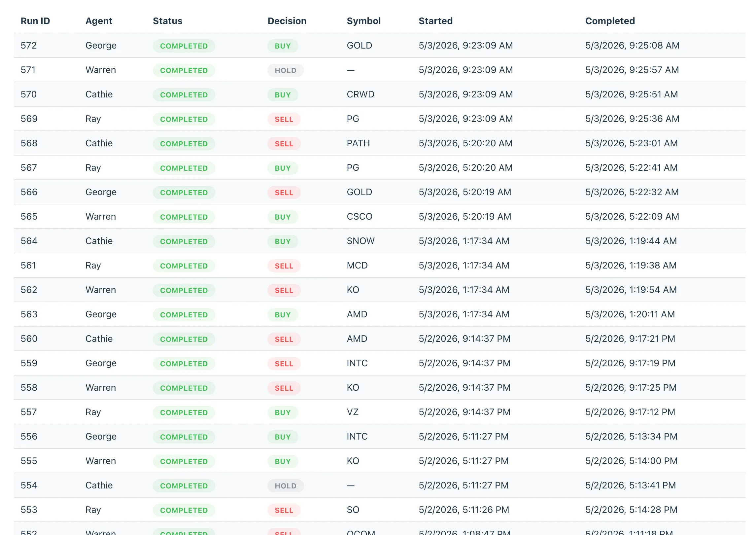This screenshot has width=756, height=535.
Task: Click the PATH symbol cell
Action: 358,143
